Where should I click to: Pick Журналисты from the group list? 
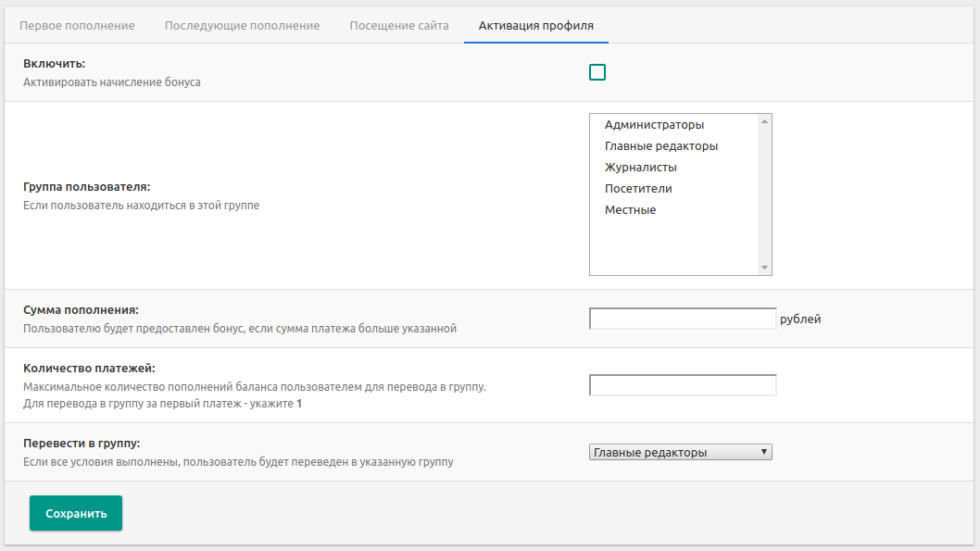pos(640,168)
